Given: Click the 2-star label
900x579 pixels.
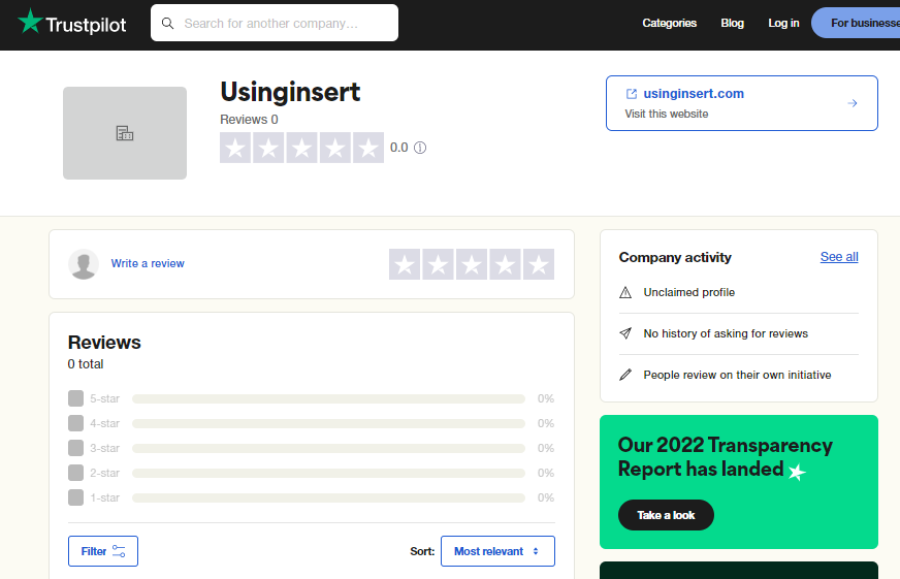Looking at the screenshot, I should pyautogui.click(x=104, y=473).
